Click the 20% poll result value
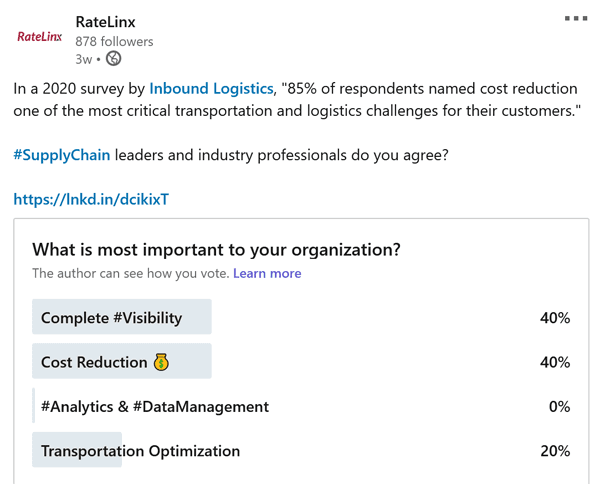Image resolution: width=600 pixels, height=484 pixels. [554, 450]
